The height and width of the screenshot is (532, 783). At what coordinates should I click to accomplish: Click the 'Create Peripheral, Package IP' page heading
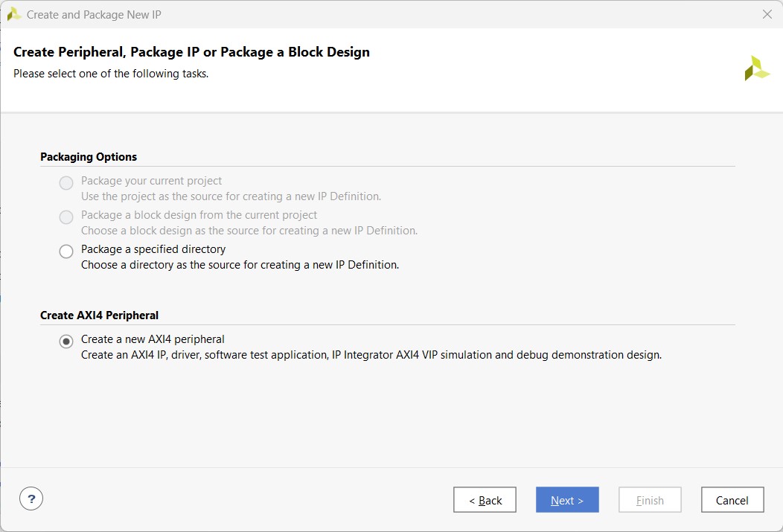click(191, 52)
